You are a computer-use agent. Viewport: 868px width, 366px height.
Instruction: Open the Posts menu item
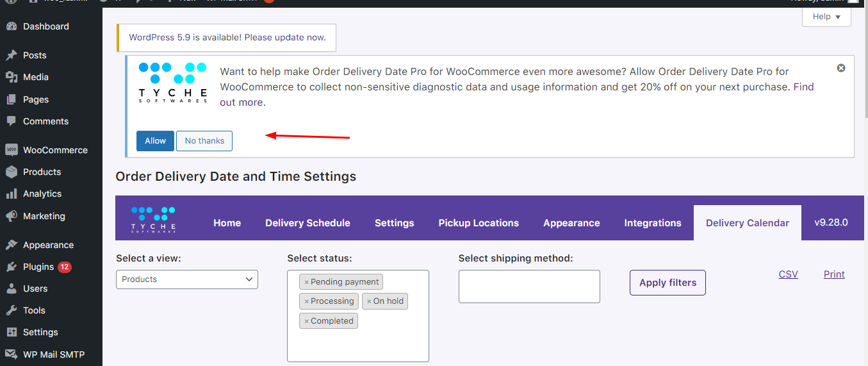[35, 55]
